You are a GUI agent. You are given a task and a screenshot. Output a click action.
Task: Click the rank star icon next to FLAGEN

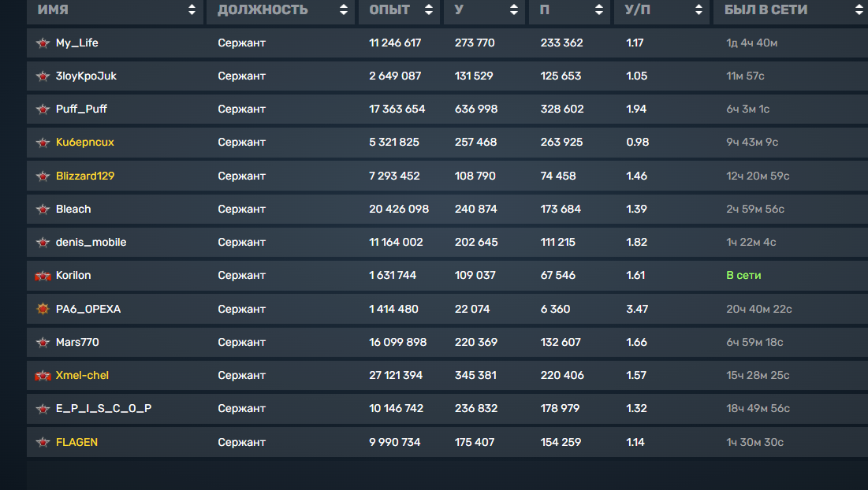point(43,443)
